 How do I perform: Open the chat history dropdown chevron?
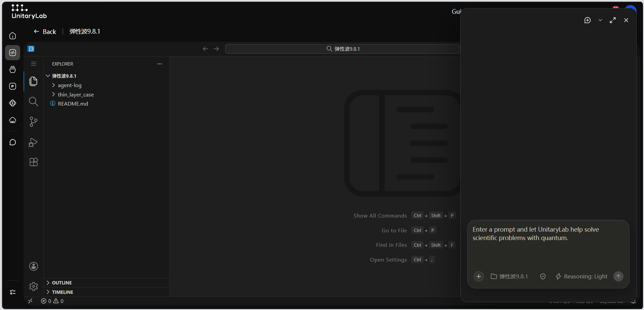click(x=600, y=20)
